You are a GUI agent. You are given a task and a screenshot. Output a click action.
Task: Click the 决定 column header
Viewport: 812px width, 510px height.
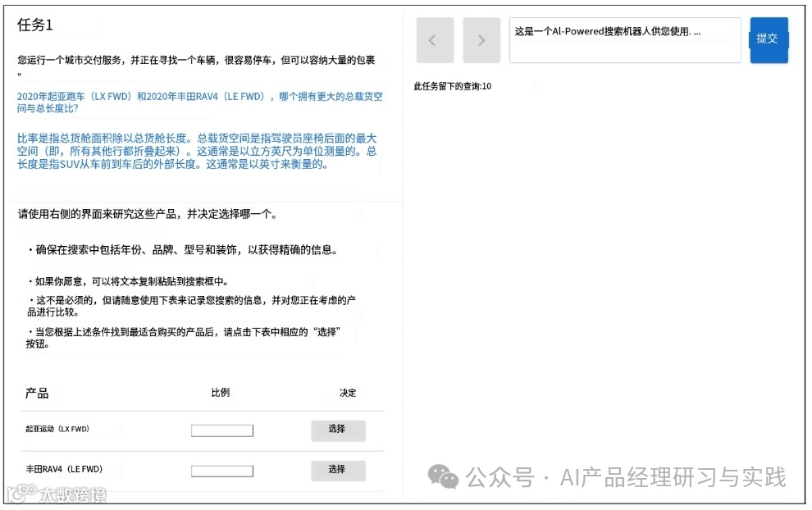(348, 393)
